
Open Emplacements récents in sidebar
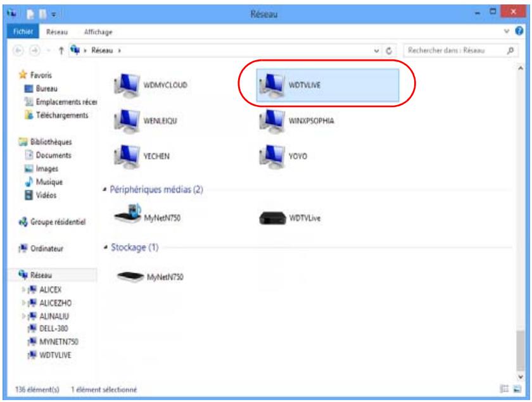(x=66, y=102)
